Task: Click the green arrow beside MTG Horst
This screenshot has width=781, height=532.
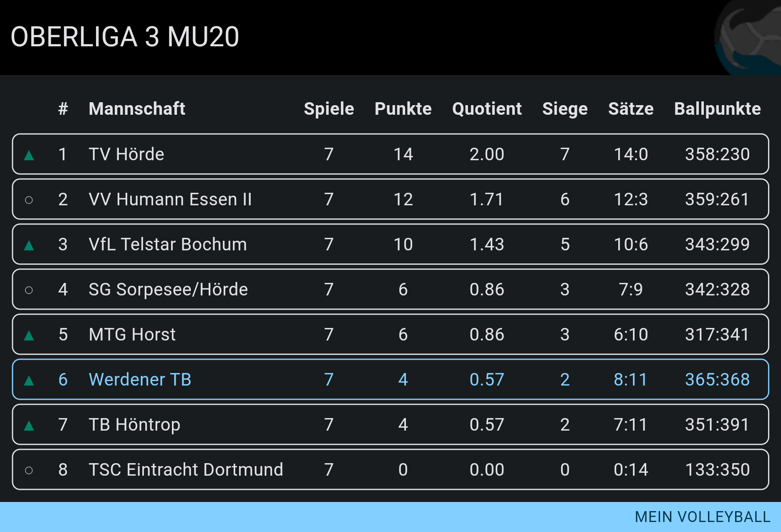Action: [29, 335]
